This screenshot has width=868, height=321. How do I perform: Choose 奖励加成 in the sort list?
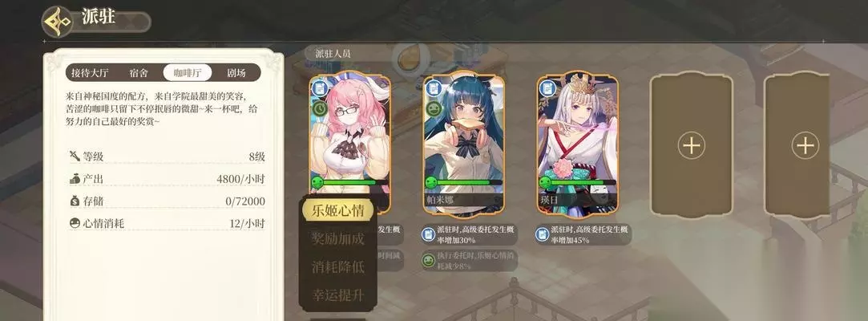click(x=337, y=239)
